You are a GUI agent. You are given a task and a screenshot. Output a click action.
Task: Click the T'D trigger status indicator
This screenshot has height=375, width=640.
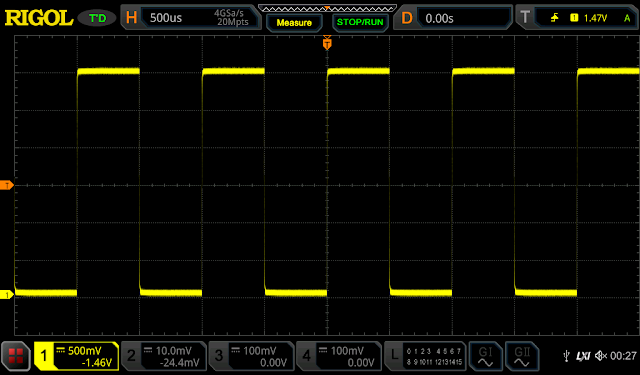[97, 18]
